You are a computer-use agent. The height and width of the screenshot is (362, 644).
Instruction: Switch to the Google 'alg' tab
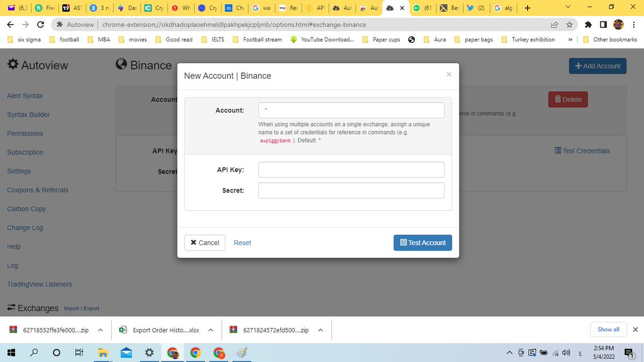[x=503, y=8]
